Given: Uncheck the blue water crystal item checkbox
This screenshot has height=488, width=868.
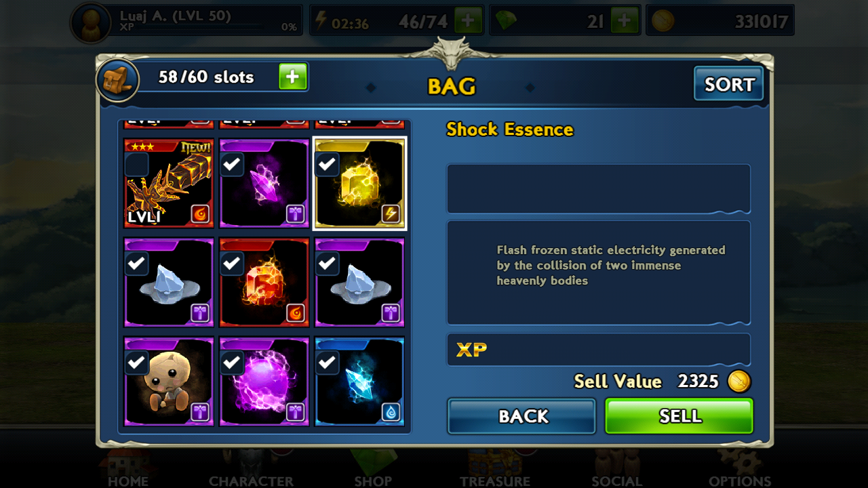Looking at the screenshot, I should 328,363.
